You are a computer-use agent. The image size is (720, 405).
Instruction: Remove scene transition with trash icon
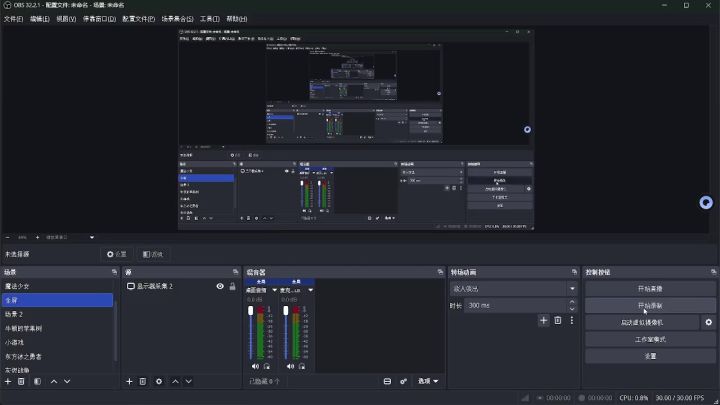(557, 321)
